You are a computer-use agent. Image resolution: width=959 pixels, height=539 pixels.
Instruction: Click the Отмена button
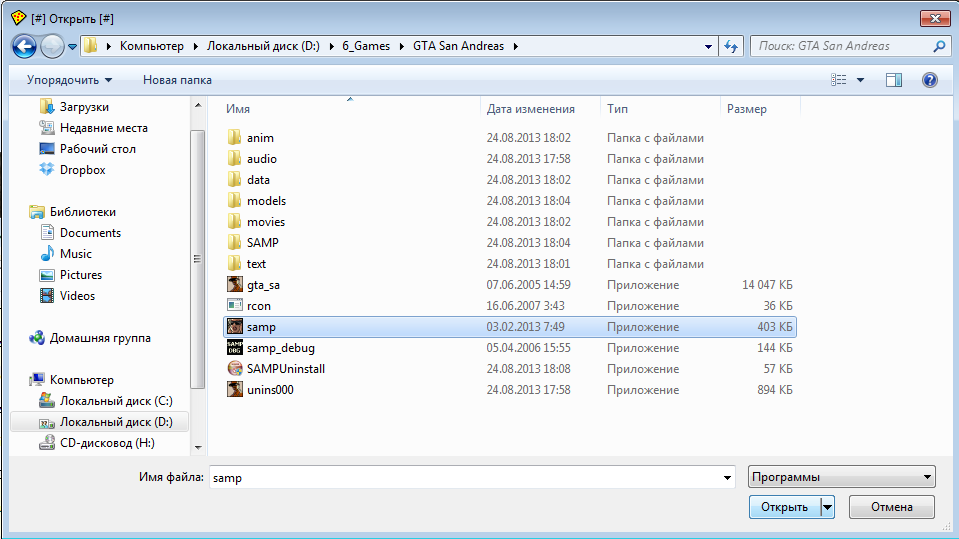click(892, 507)
